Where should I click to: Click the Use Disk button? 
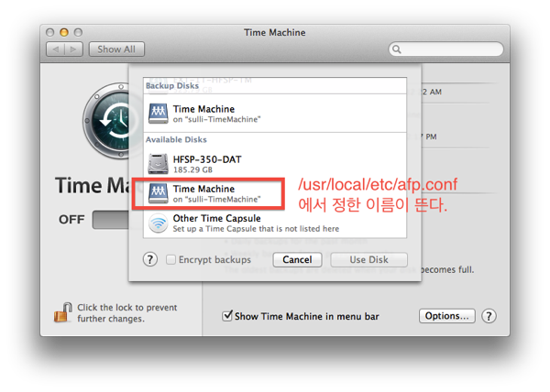[368, 259]
